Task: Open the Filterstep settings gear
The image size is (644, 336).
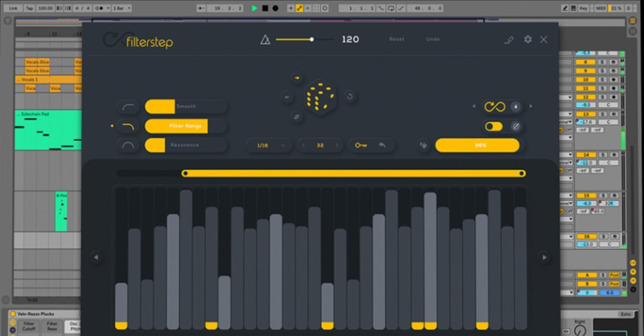Action: point(528,39)
